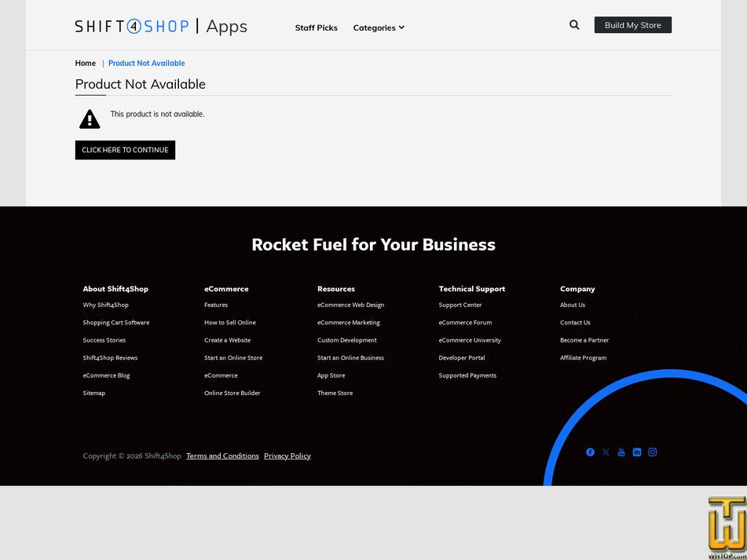The height and width of the screenshot is (560, 747).
Task: Open Custom Development link
Action: point(347,340)
